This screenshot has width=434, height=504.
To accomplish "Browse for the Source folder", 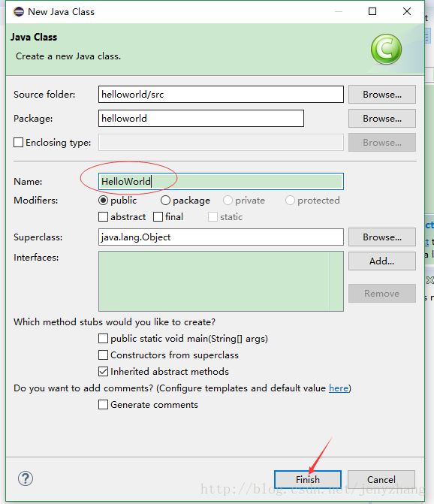I will point(382,94).
